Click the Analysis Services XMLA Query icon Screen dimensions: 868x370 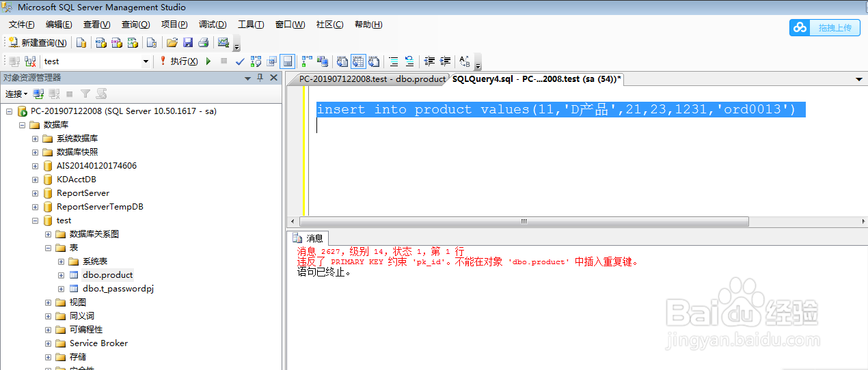pyautogui.click(x=133, y=42)
